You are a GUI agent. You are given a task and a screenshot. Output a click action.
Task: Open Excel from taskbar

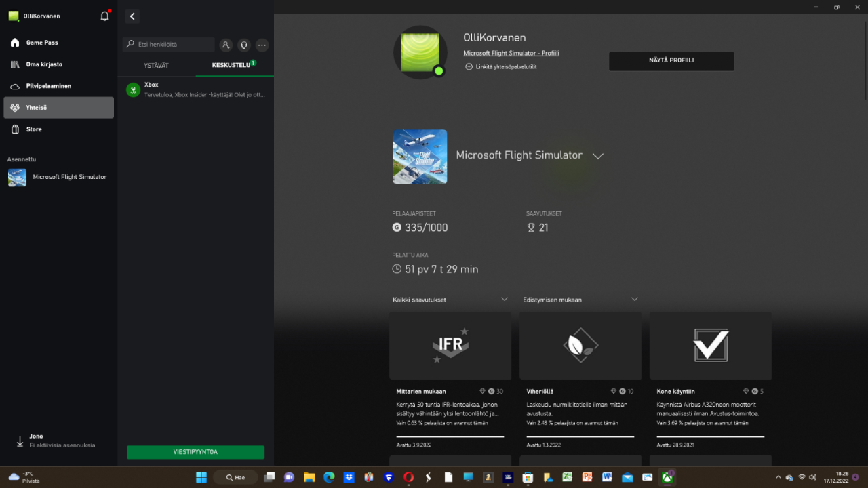[x=568, y=477]
